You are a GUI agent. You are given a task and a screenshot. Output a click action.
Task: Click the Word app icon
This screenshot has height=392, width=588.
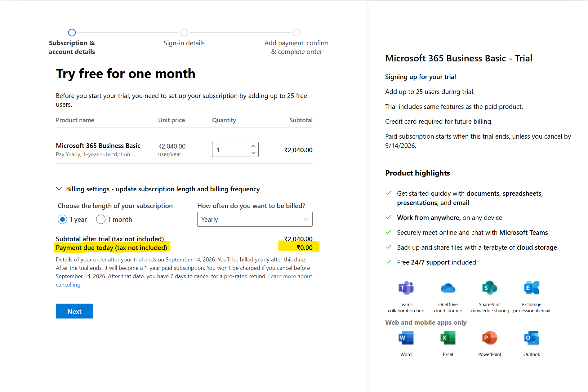406,338
